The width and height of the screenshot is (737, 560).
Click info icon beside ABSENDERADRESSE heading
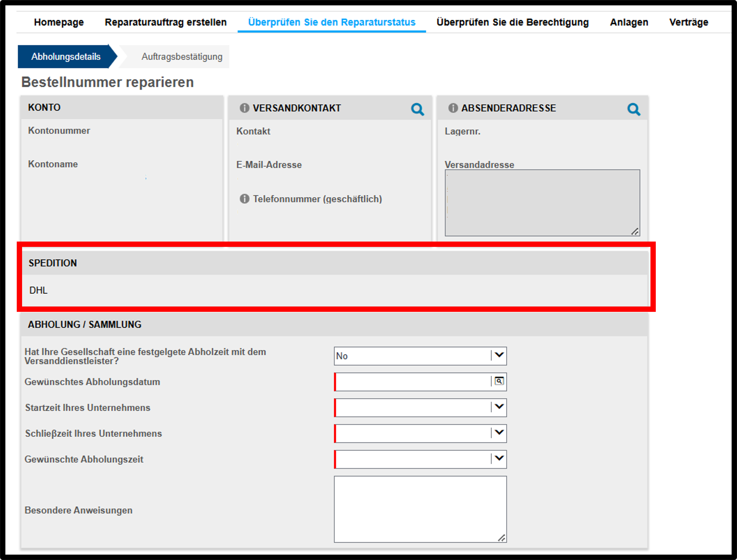coord(453,108)
